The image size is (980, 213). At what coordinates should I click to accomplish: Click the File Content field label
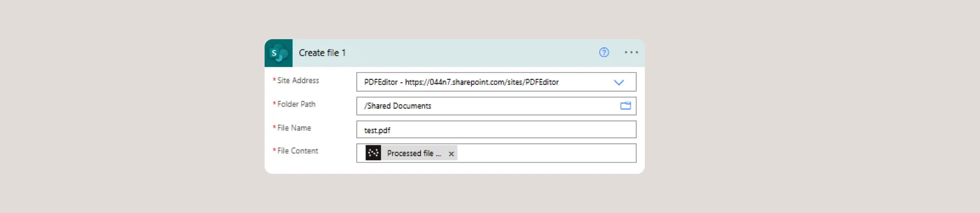[x=297, y=151]
